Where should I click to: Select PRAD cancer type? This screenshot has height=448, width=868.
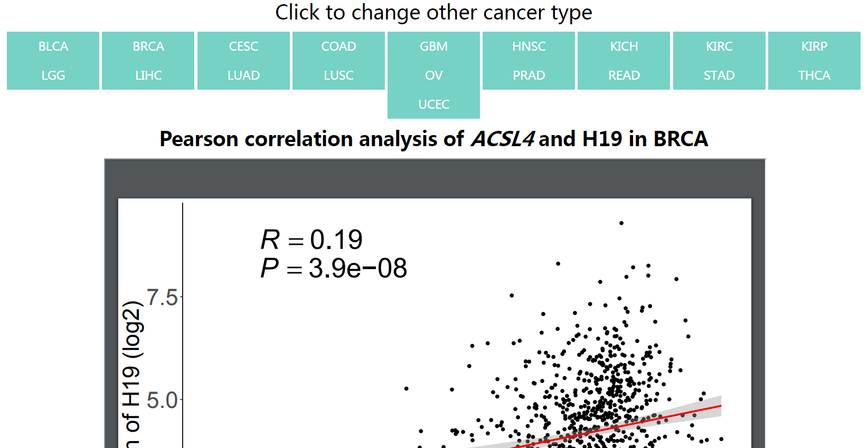pos(529,75)
